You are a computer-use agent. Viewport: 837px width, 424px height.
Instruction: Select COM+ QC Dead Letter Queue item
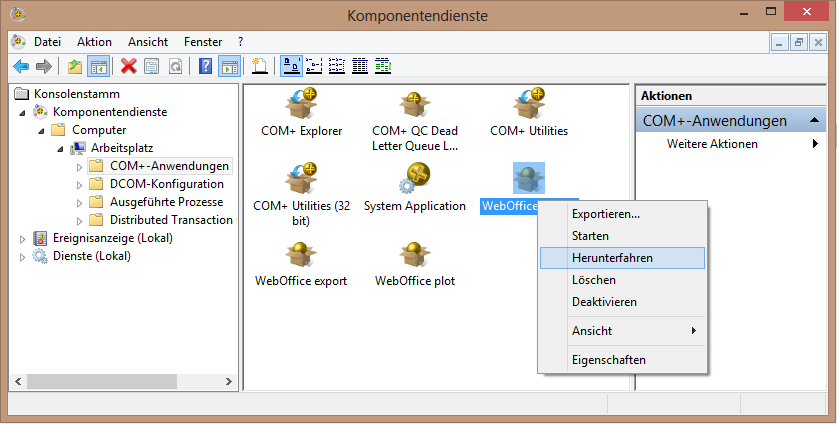[x=415, y=121]
